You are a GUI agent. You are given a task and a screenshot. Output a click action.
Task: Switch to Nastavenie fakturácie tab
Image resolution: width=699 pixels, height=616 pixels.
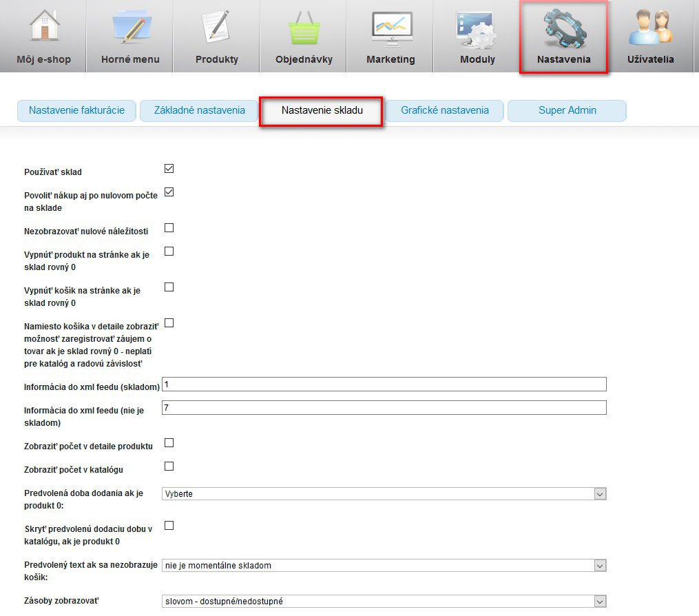pyautogui.click(x=76, y=110)
